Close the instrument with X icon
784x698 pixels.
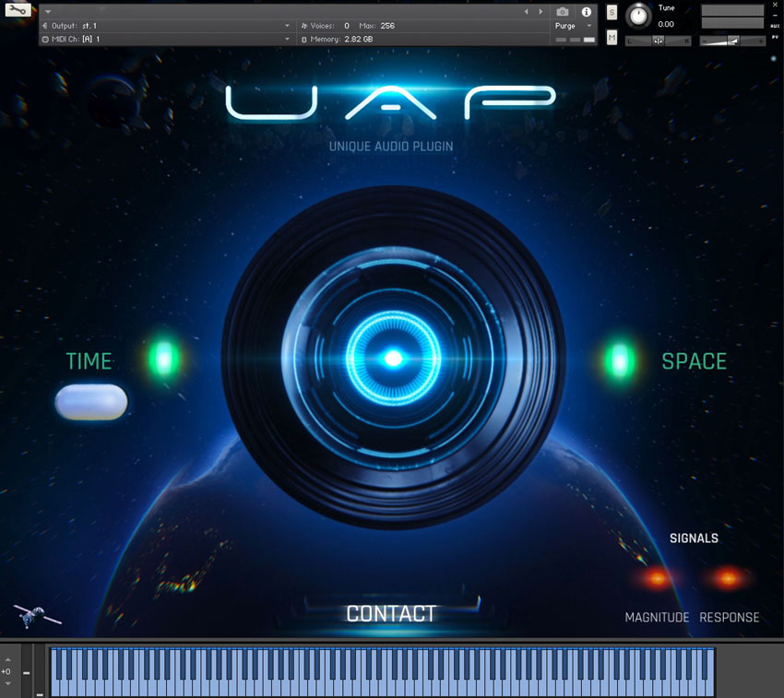coord(775,5)
